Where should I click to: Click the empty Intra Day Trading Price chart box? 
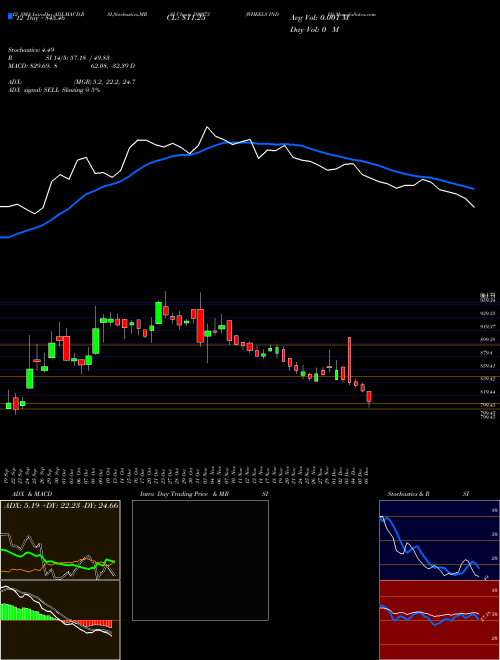(x=200, y=560)
